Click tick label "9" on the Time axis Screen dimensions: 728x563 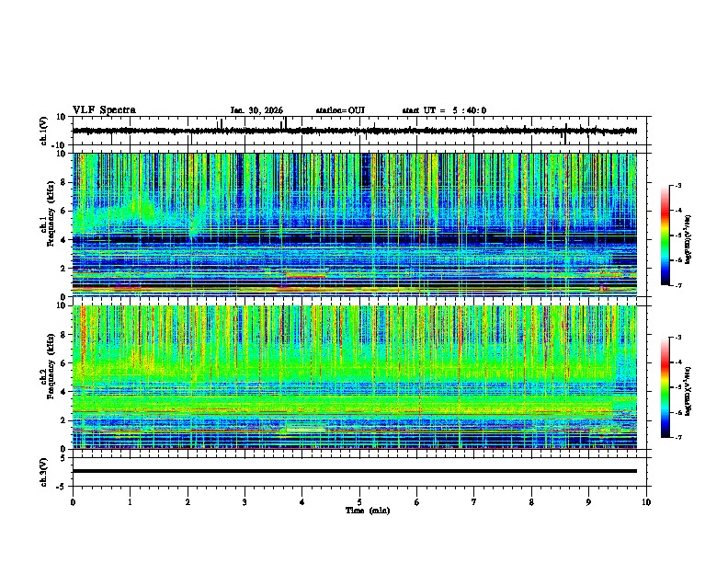(x=588, y=502)
